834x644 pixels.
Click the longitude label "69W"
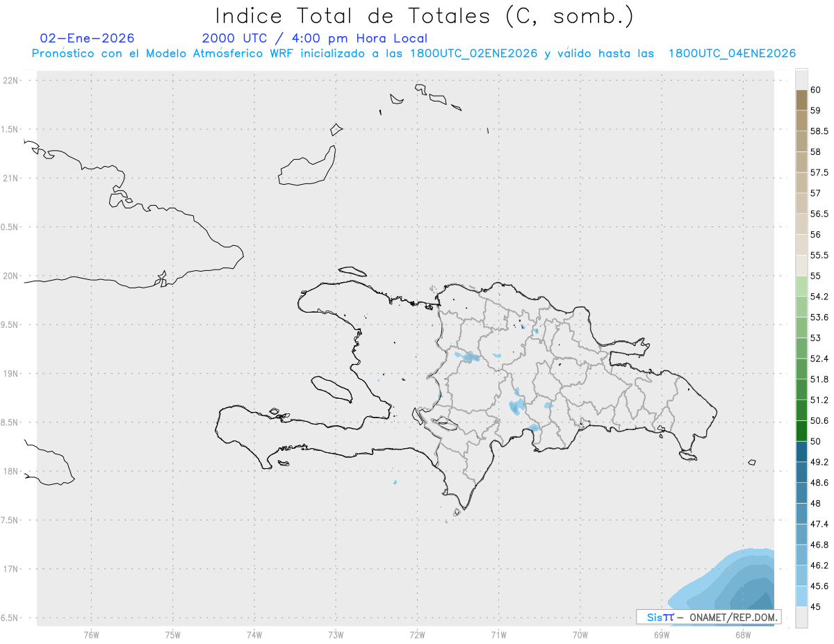[x=662, y=634]
